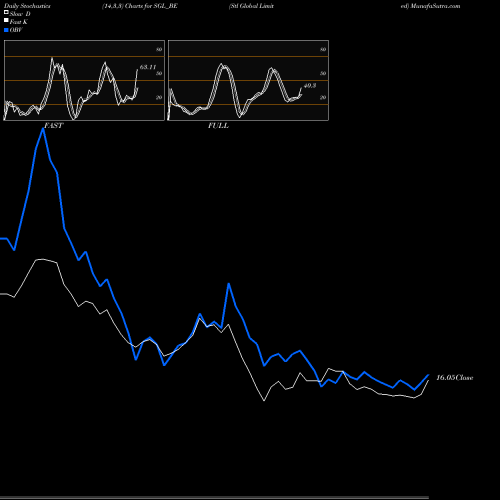This screenshot has height=500, width=500.
Task: Click the 'OBV' legend label
Action: coord(16,30)
